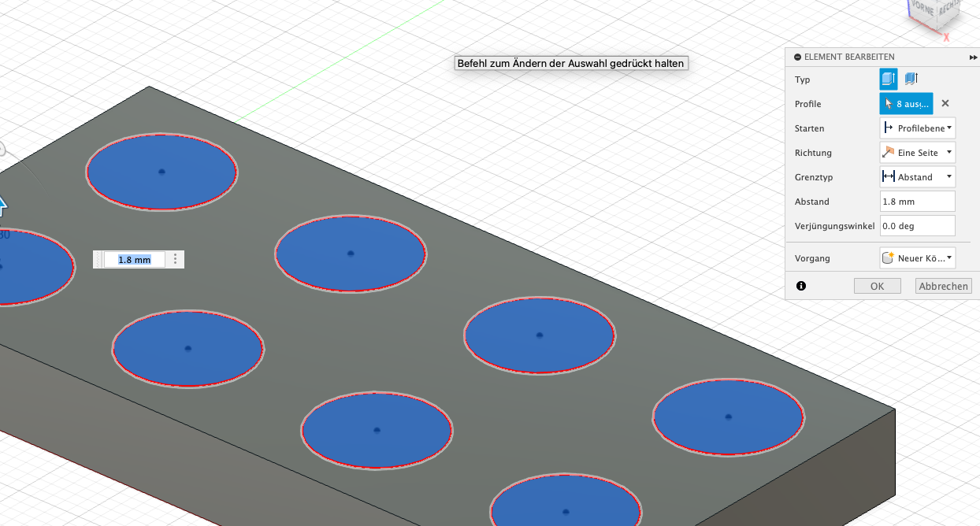Collapse the Element Bearbeiten panel
Screen dimensions: 980x526
(798, 57)
